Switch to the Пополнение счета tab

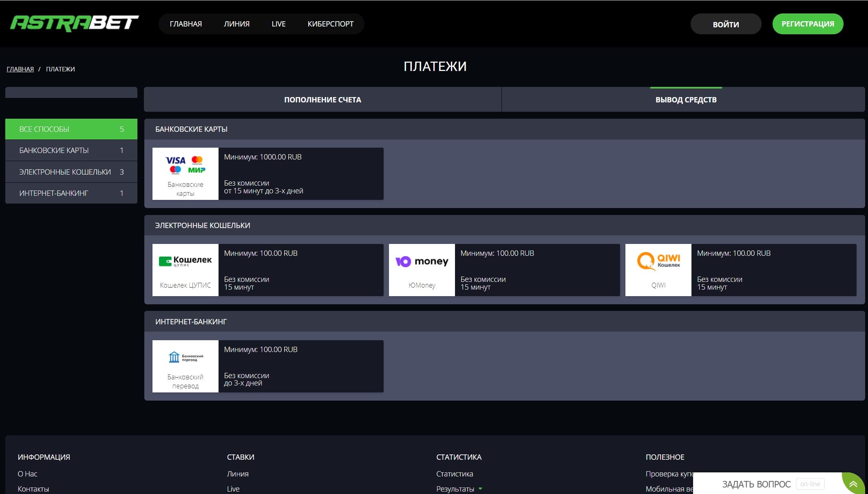[x=322, y=100]
